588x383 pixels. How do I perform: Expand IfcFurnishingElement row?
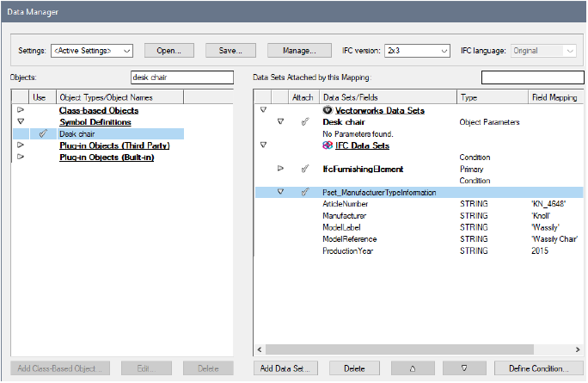pos(280,169)
